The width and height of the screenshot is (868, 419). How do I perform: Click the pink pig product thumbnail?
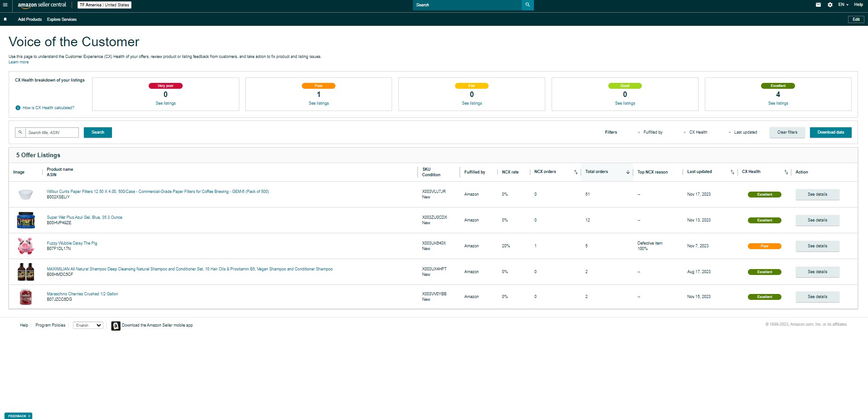(x=26, y=246)
